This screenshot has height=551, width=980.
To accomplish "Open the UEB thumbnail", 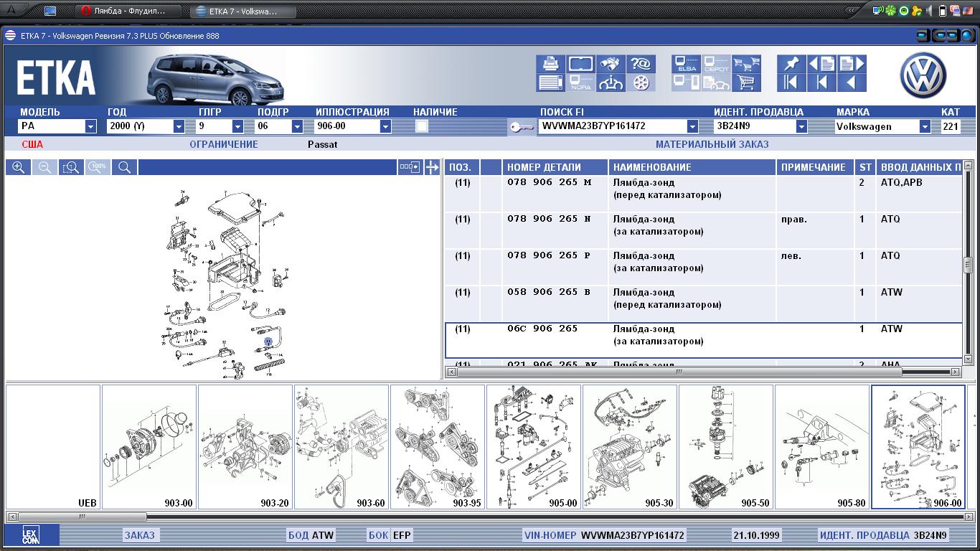I will coord(53,447).
